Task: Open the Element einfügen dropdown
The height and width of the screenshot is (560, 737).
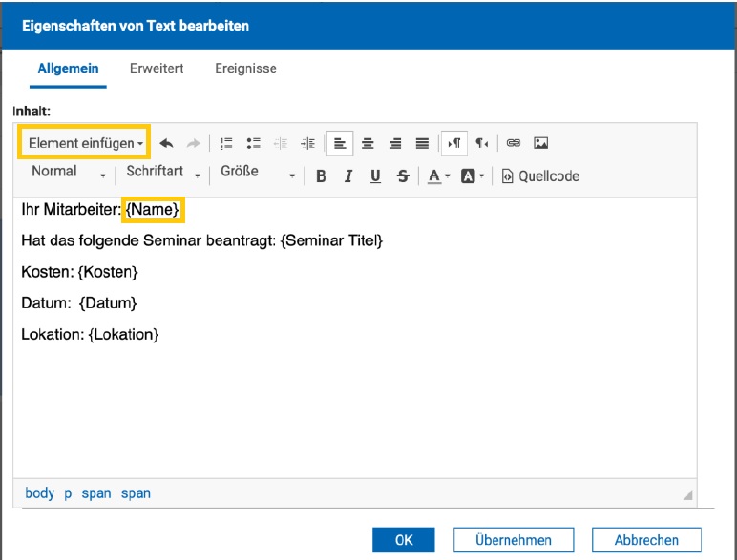Action: pyautogui.click(x=85, y=143)
